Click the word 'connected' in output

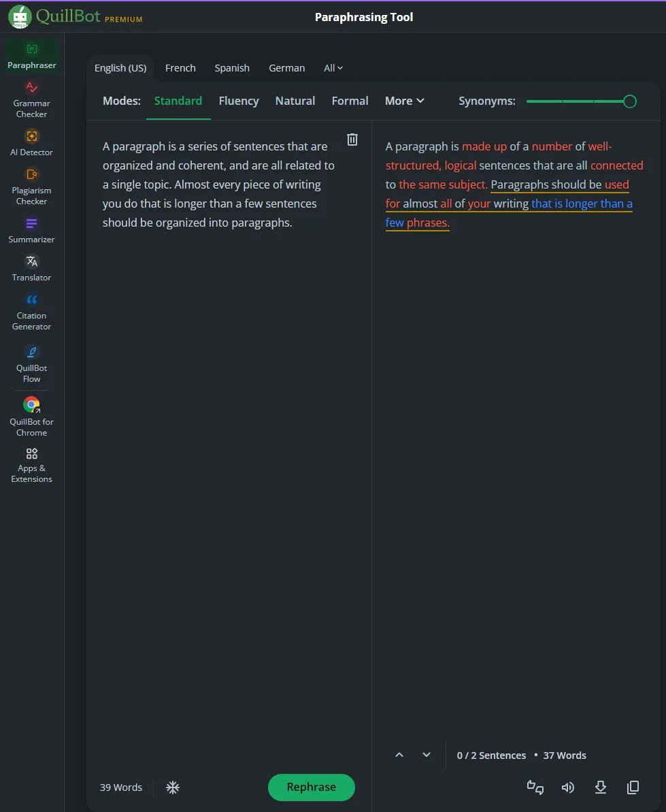(x=616, y=165)
